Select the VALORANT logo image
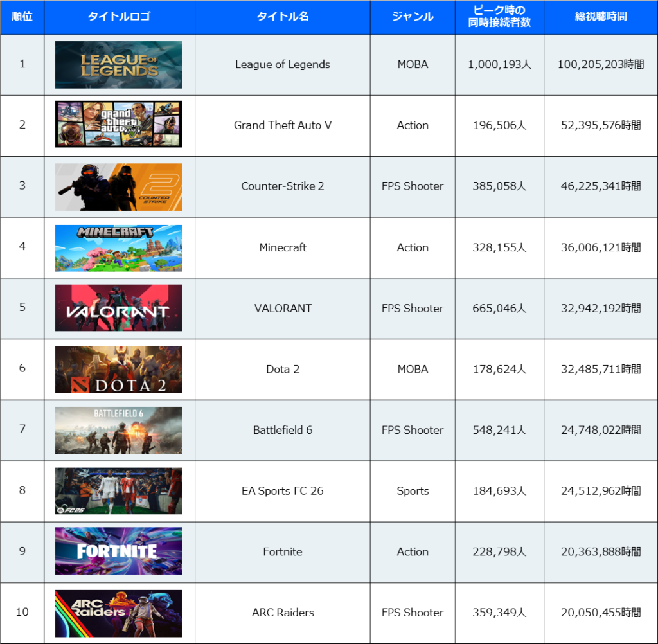This screenshot has height=644, width=658. (x=118, y=309)
